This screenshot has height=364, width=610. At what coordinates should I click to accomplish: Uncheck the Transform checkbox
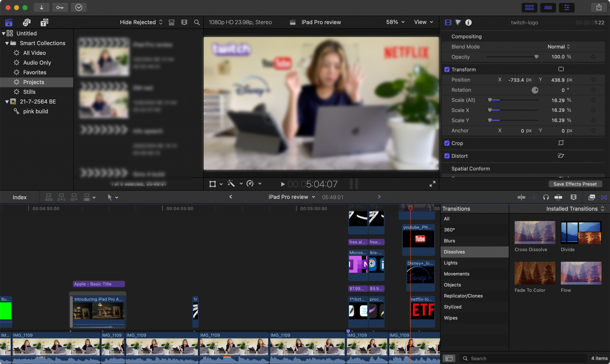click(447, 69)
